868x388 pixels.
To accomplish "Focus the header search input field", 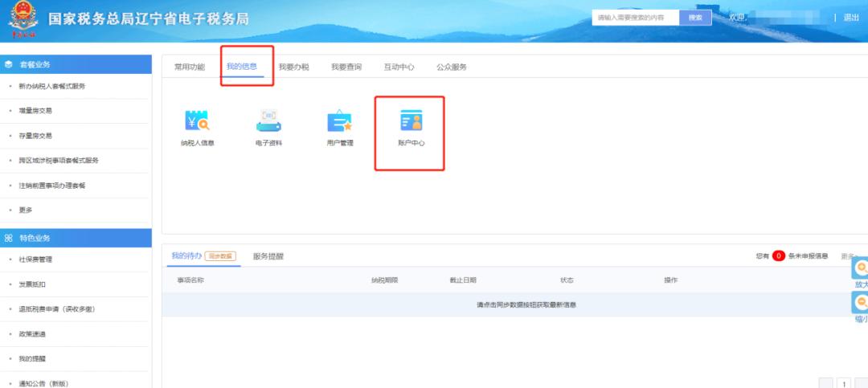I will point(636,18).
